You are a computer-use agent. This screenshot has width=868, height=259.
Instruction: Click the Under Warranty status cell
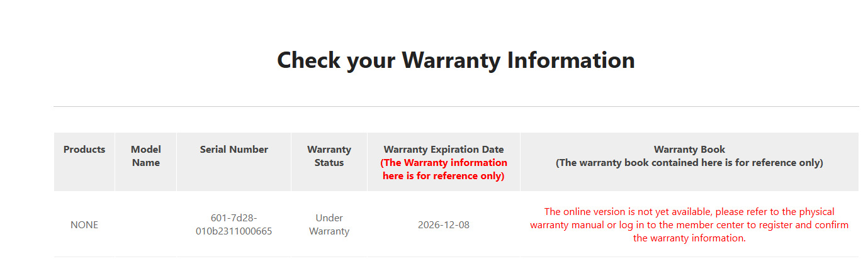[x=329, y=225]
